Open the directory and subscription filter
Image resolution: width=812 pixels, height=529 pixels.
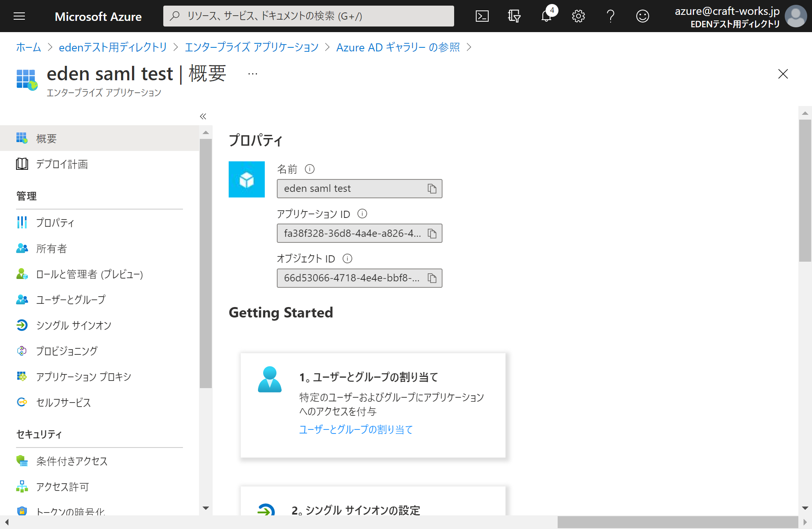click(x=514, y=16)
